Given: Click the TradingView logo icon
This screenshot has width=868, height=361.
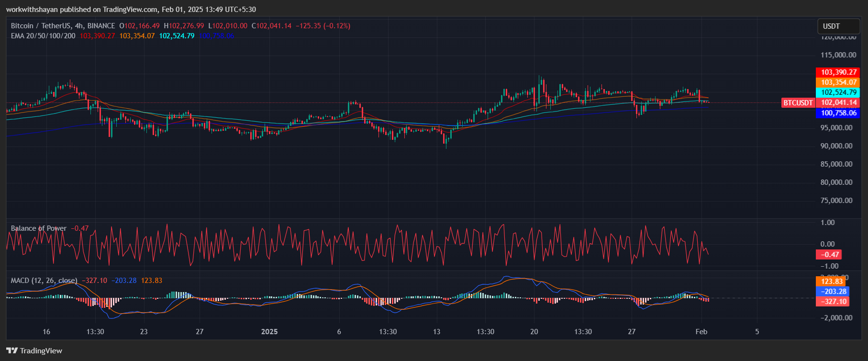Looking at the screenshot, I should click(12, 350).
